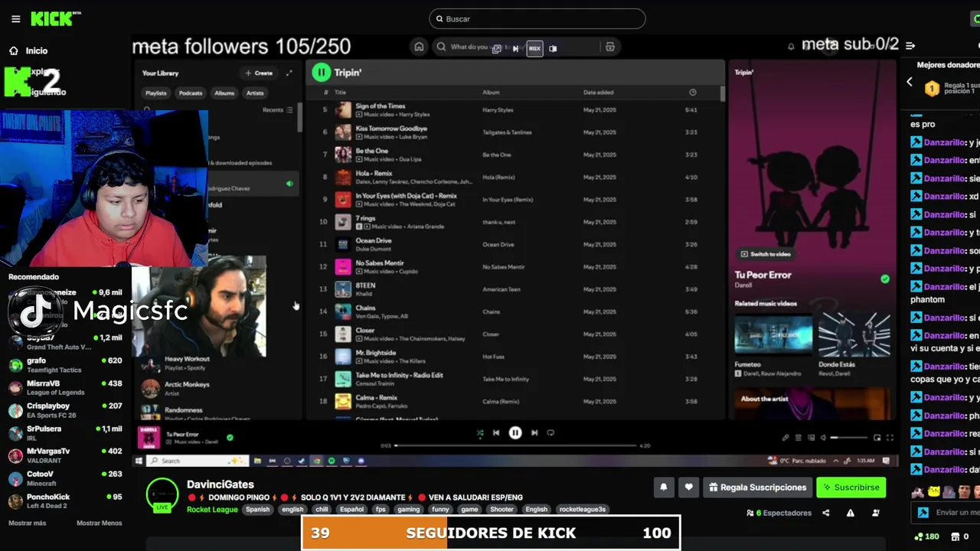
Task: Open the queue icon in player
Action: click(799, 438)
